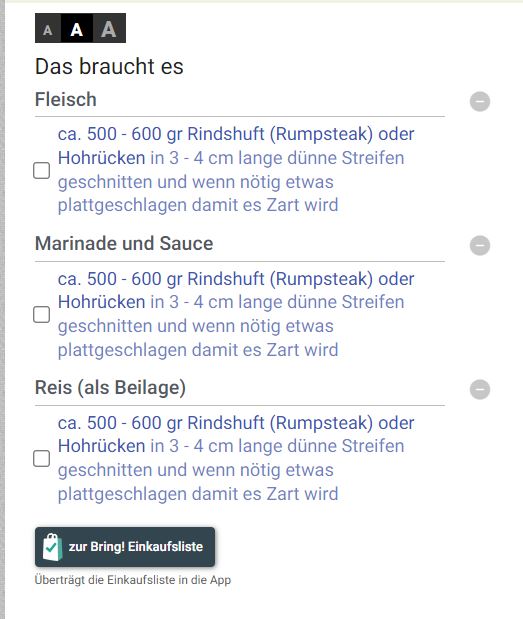Check the ingredient checkbox under Fleisch
523x619 pixels.
click(41, 171)
